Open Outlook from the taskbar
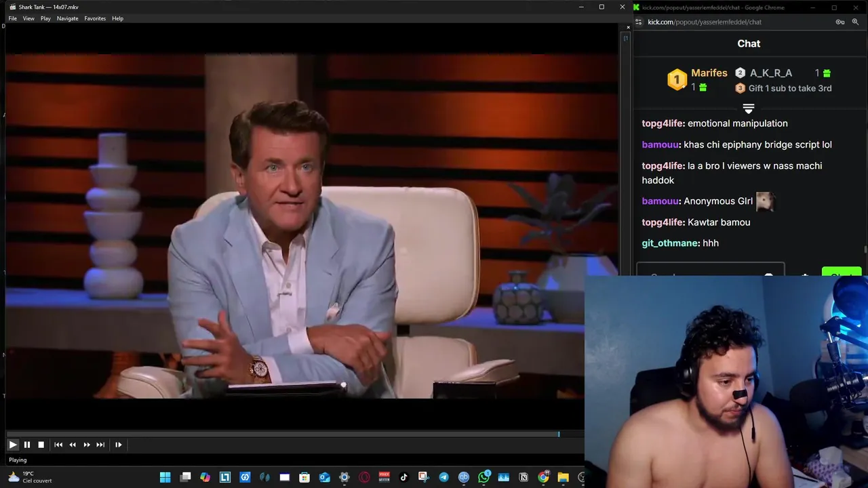868x488 pixels. click(x=324, y=477)
